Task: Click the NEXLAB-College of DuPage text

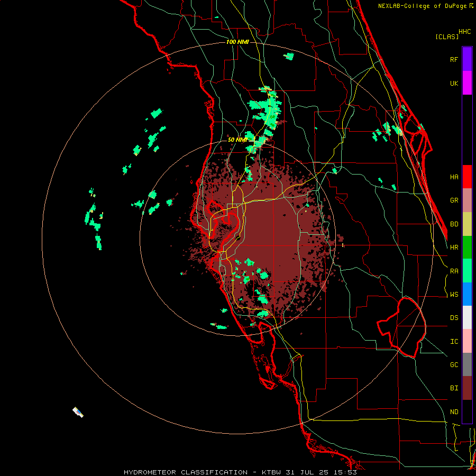Action: click(423, 6)
